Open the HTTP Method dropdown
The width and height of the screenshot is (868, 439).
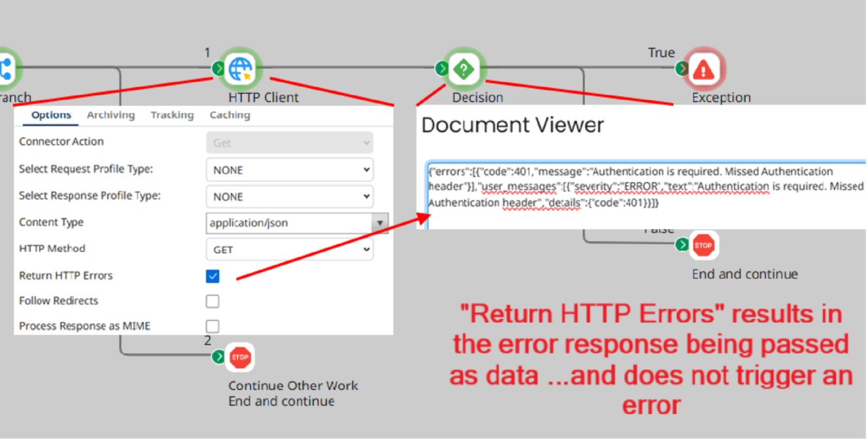coord(290,249)
